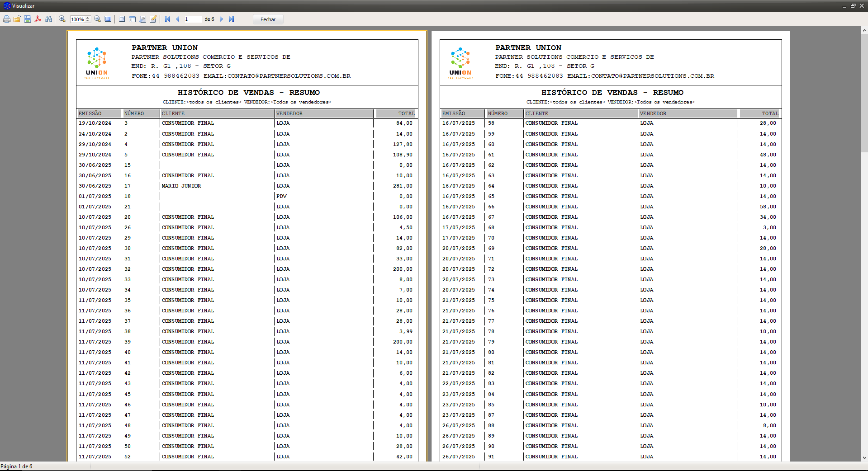
Task: Click the edit page pencil icon
Action: pyautogui.click(x=153, y=19)
